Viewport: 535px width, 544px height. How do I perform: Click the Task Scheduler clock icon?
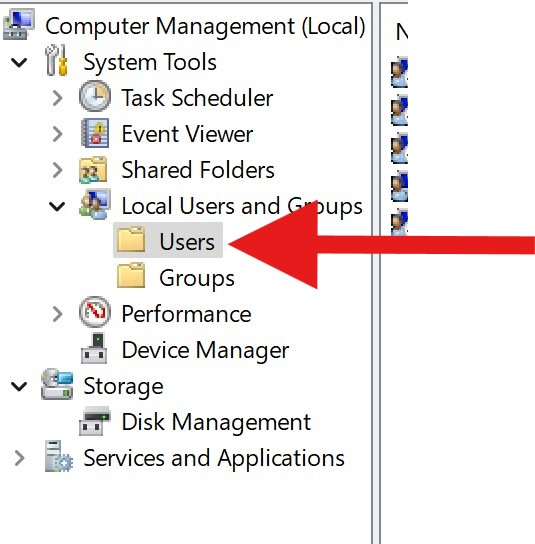point(95,96)
